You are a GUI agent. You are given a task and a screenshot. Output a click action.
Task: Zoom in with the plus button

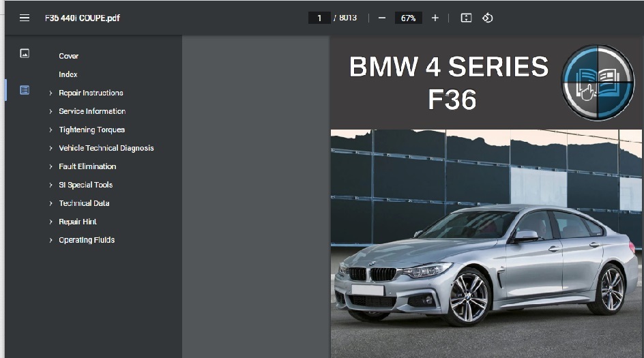point(435,18)
